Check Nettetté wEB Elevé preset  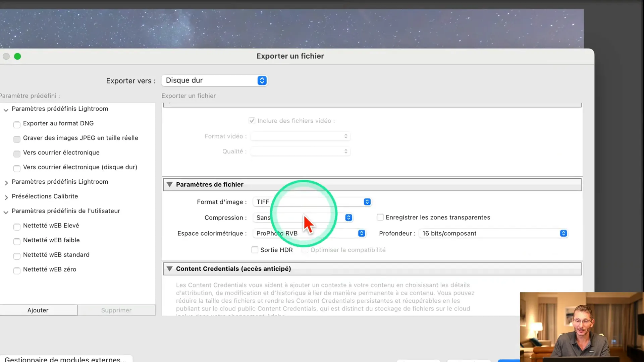[17, 227]
